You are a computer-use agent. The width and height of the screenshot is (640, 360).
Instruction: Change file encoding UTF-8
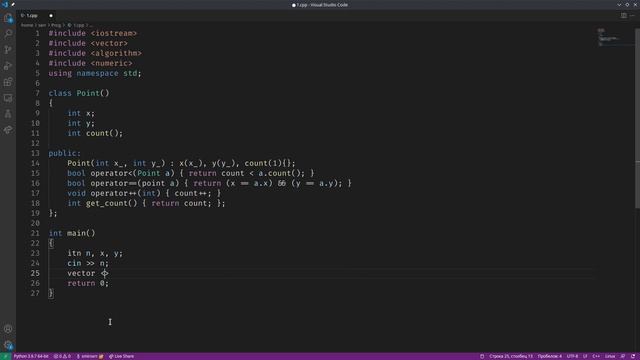(572, 356)
